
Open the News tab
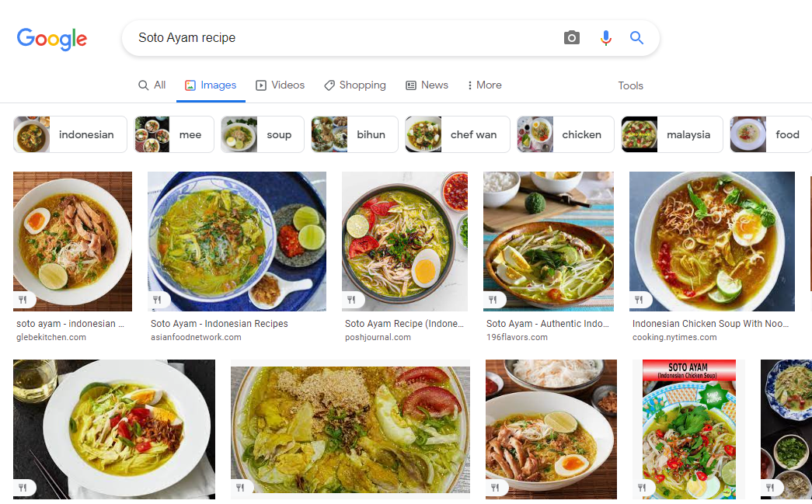point(427,85)
